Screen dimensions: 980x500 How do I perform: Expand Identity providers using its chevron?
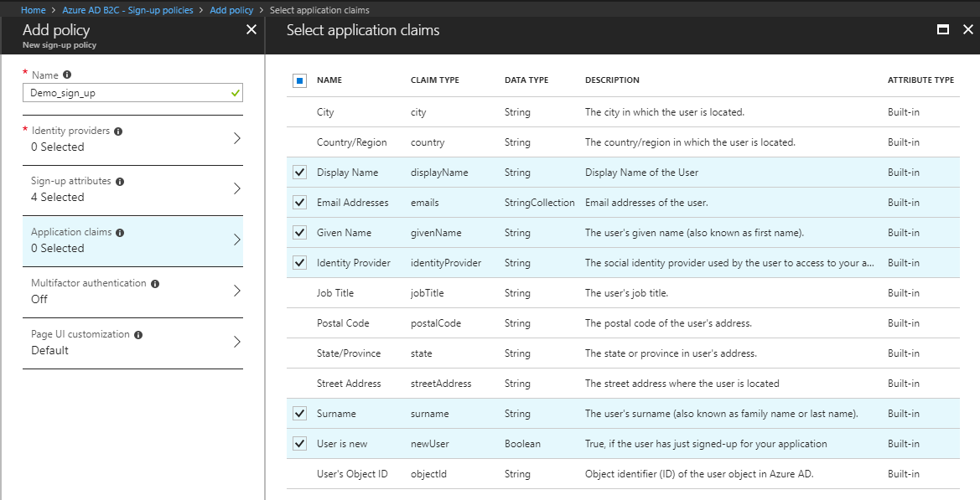click(237, 138)
